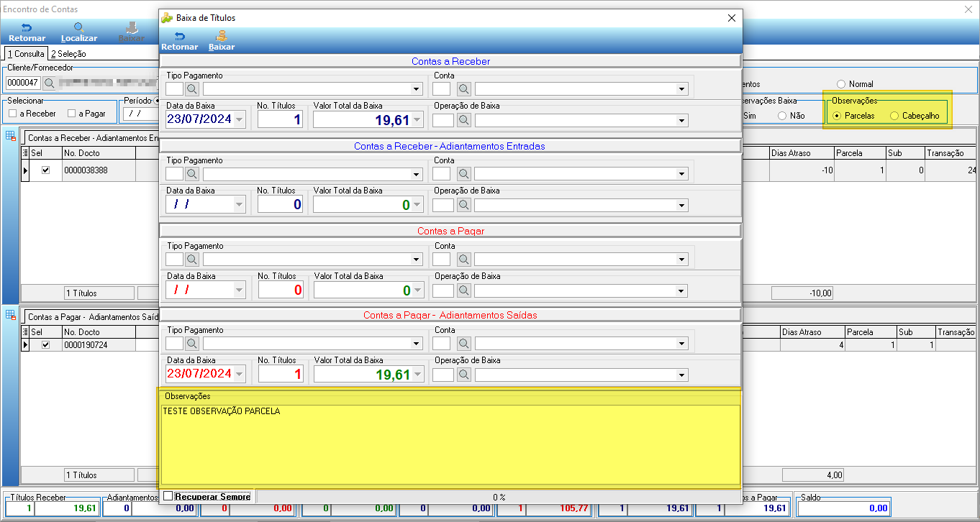Image resolution: width=980 pixels, height=522 pixels.
Task: Open Tipo Pagamento dropdown in Adiantamentos Entradas
Action: pyautogui.click(x=417, y=175)
